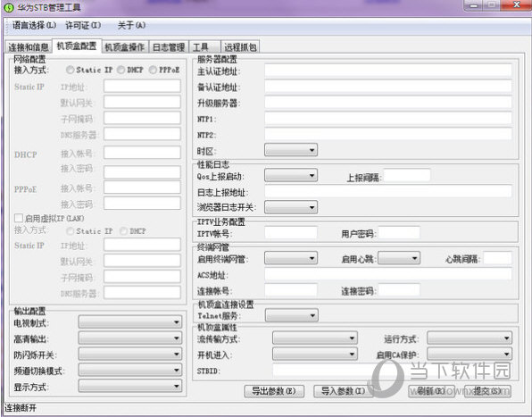Switch to the 连接和信息 tab
This screenshot has height=417, width=532.
pos(29,46)
